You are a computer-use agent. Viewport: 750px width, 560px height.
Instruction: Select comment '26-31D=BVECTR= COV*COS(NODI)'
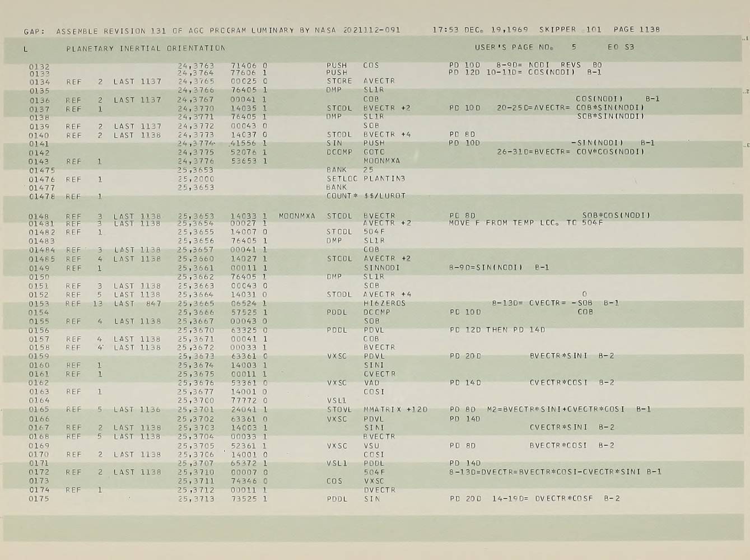pos(570,152)
